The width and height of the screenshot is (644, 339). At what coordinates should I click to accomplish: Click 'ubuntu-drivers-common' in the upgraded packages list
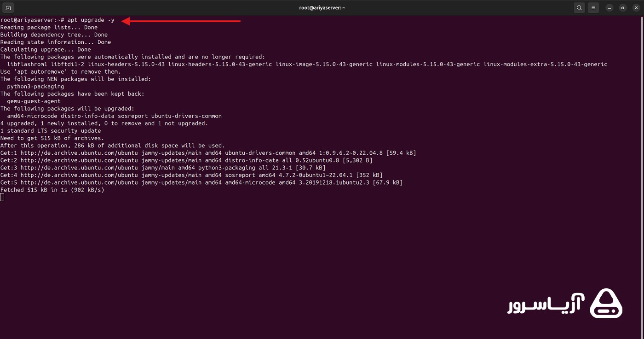point(186,116)
